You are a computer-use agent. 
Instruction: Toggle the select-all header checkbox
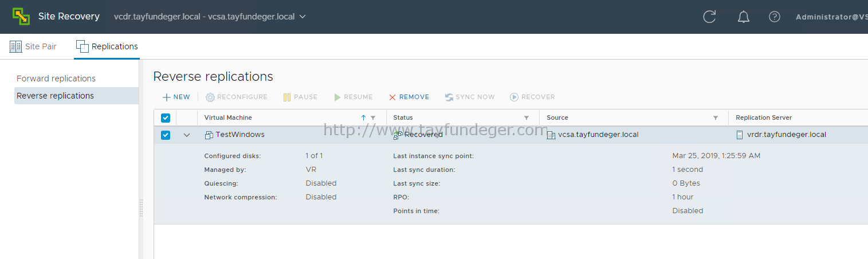point(166,117)
